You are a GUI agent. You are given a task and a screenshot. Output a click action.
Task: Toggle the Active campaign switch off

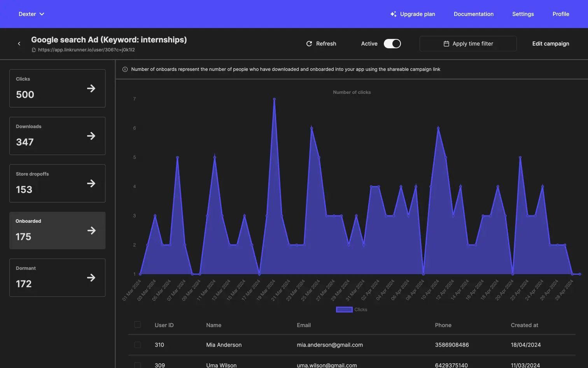(x=392, y=44)
